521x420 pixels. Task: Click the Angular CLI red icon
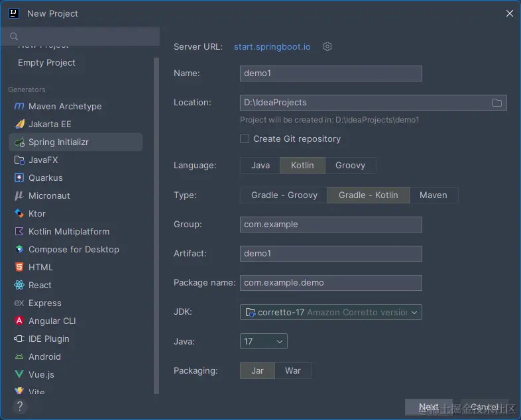pos(19,321)
